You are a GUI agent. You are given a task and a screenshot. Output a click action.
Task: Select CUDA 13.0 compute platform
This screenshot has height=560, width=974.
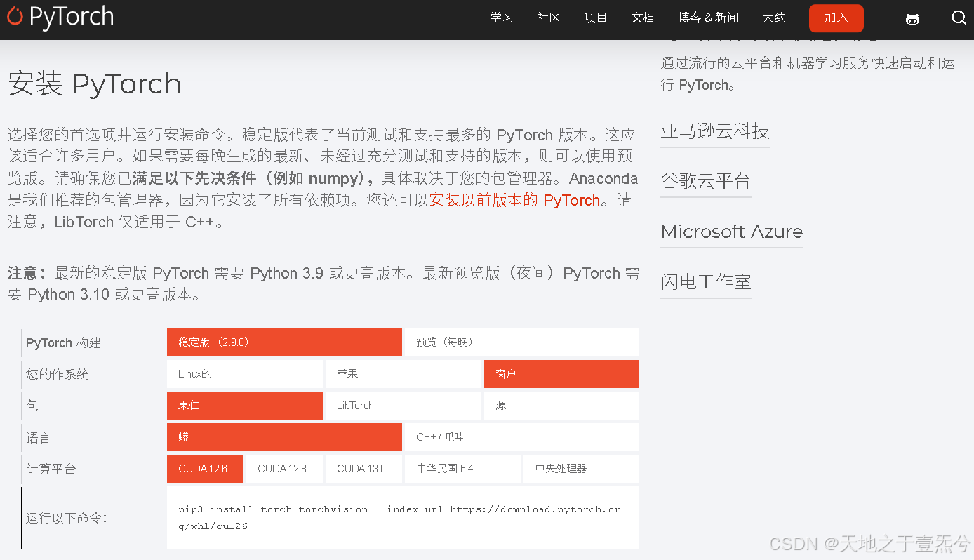[x=363, y=469]
